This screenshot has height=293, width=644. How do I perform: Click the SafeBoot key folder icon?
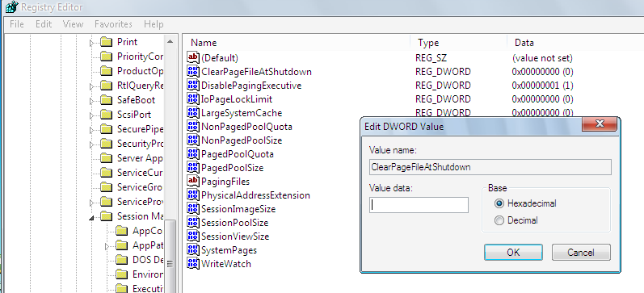click(x=107, y=100)
